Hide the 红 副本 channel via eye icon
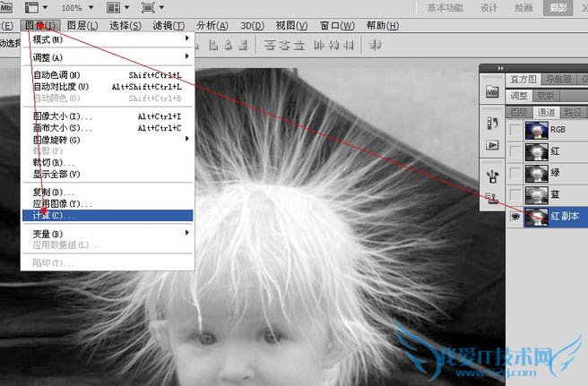 click(514, 218)
